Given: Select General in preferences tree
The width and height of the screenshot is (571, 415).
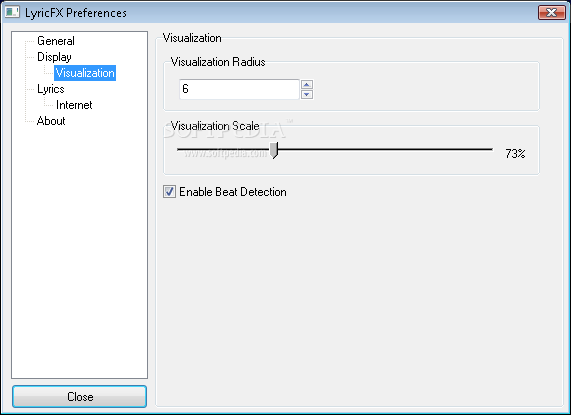Looking at the screenshot, I should click(x=56, y=41).
